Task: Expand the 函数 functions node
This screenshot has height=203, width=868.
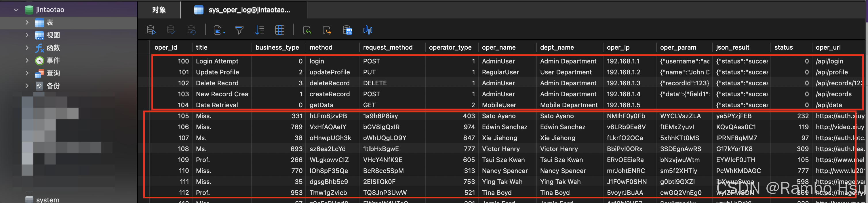Action: pos(27,48)
